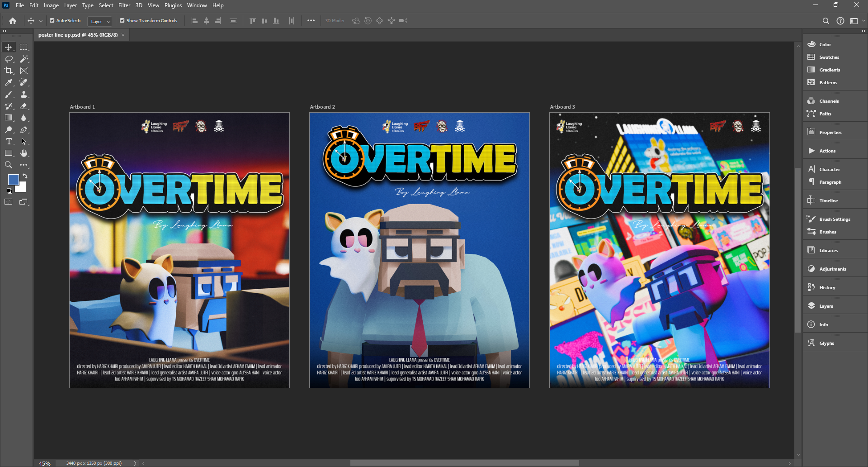Disable the Auto-Select checkbox
This screenshot has width=868, height=467.
(52, 21)
